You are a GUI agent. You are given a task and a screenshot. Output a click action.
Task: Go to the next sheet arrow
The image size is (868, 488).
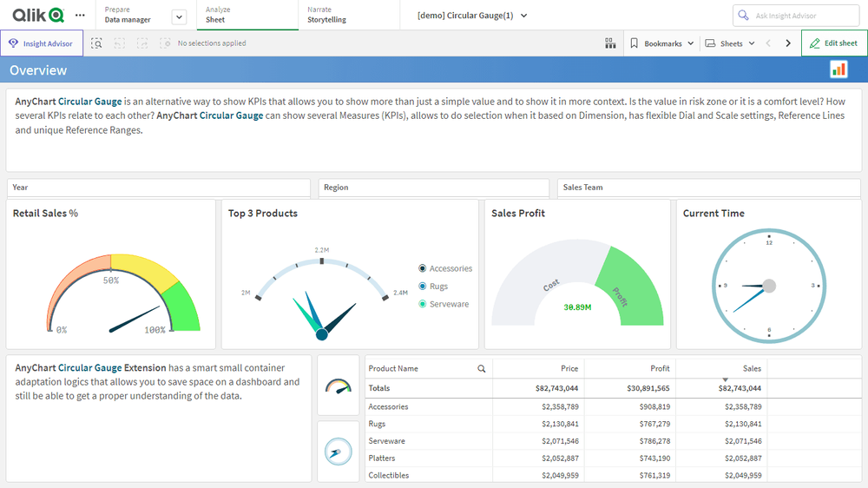click(788, 43)
